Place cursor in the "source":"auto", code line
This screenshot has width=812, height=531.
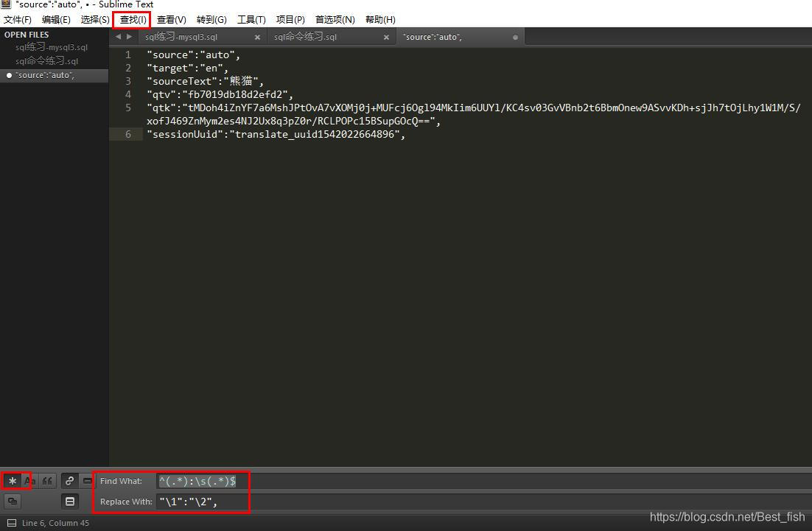194,54
